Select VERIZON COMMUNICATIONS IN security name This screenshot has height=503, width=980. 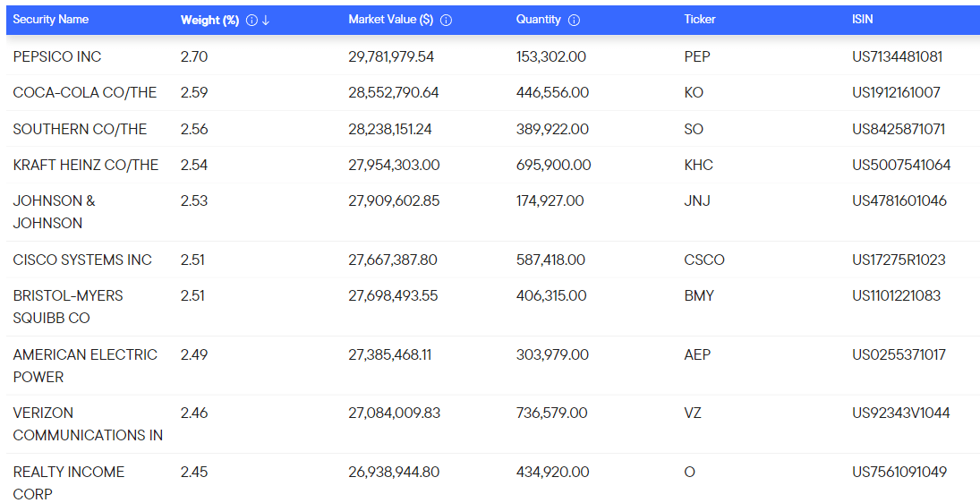[88, 423]
